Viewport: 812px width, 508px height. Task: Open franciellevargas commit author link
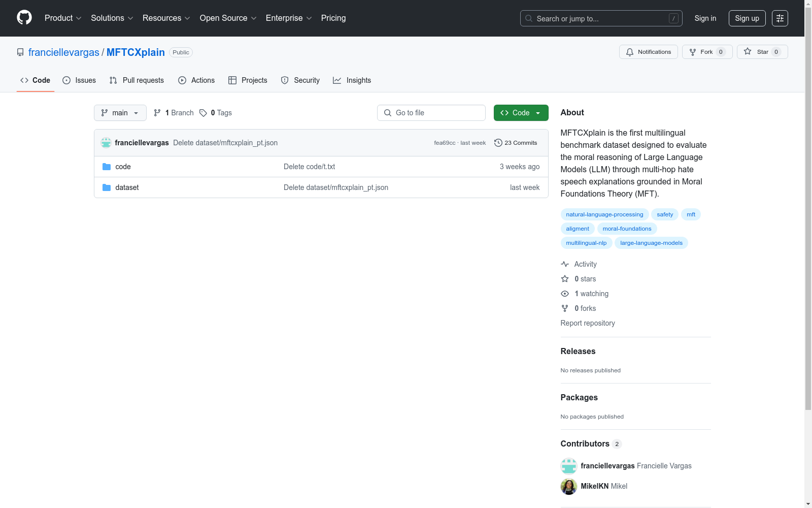point(142,143)
